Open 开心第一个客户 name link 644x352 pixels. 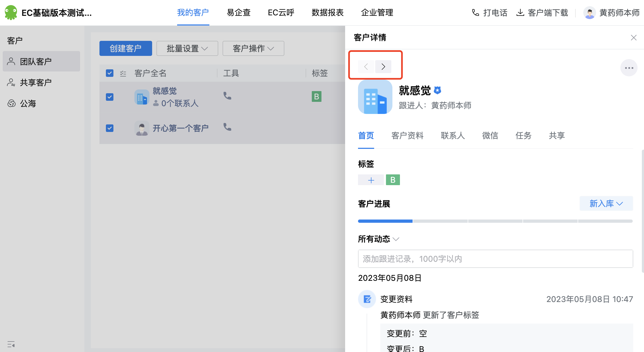click(181, 128)
